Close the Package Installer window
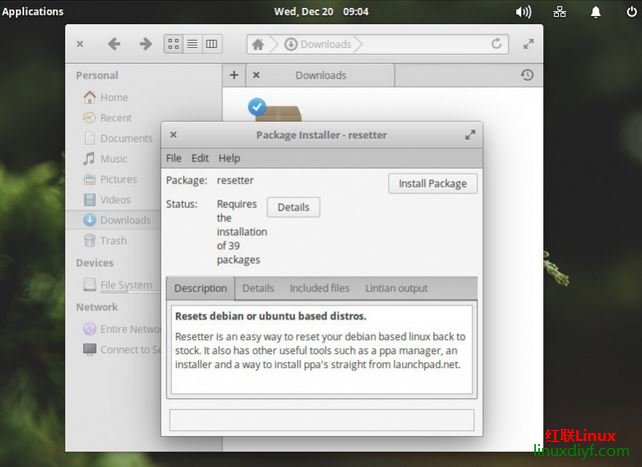This screenshot has height=467, width=642. click(173, 135)
